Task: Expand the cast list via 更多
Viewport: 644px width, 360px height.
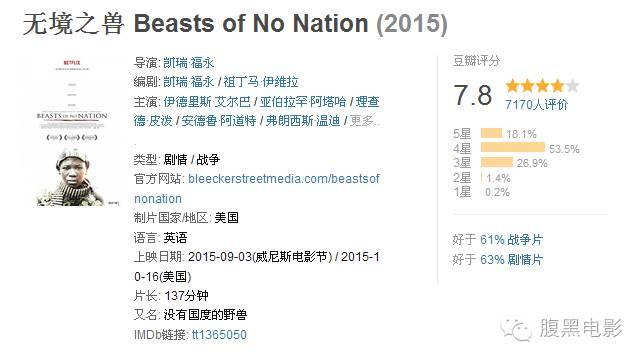Action: coord(363,121)
